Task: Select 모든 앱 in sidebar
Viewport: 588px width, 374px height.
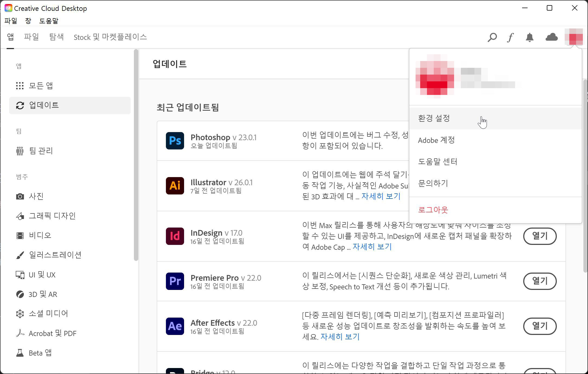Action: tap(70, 86)
